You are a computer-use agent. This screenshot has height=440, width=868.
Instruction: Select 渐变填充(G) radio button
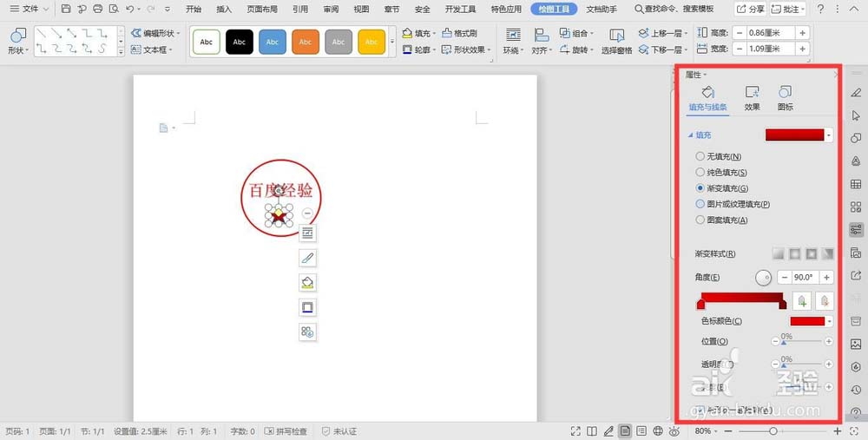(700, 188)
